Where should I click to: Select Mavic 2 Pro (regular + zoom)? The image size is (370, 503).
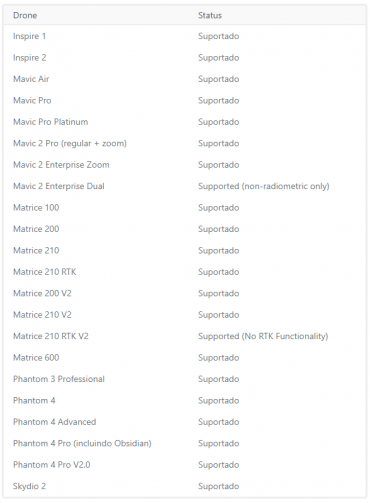(70, 143)
